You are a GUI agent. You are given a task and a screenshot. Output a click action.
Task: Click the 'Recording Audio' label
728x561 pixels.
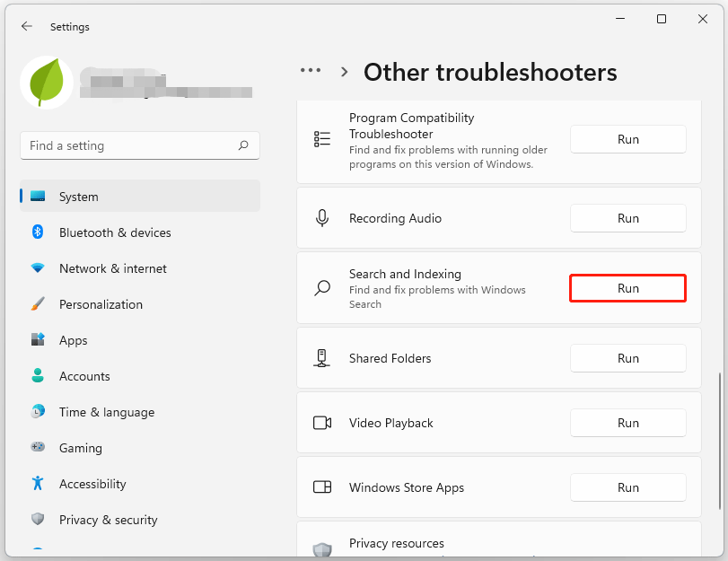tap(395, 218)
